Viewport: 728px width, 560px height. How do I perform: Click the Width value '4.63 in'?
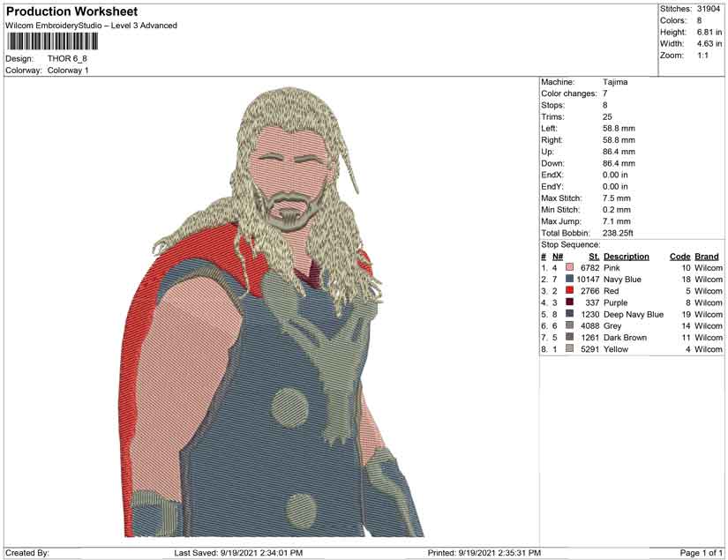(x=709, y=43)
